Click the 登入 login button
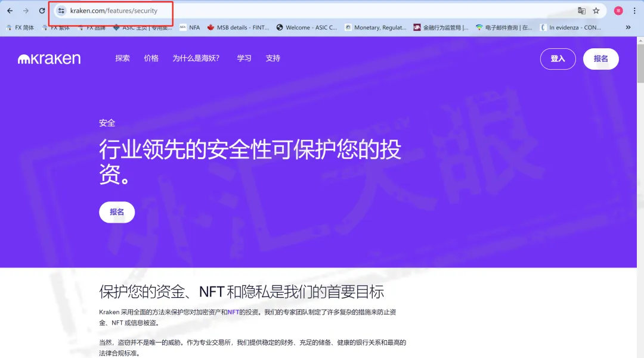644x358 pixels. pos(558,58)
